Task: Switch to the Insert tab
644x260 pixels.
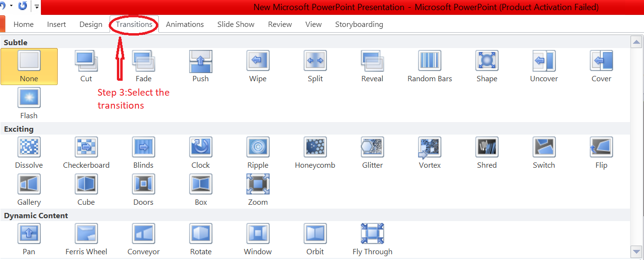Action: click(x=56, y=24)
